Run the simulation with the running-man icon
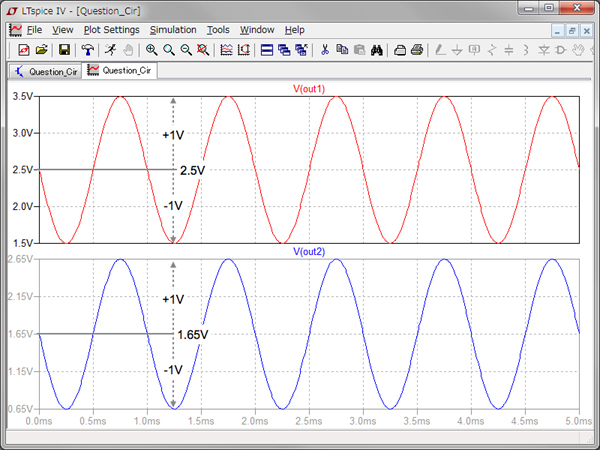The image size is (600, 450). (x=109, y=49)
